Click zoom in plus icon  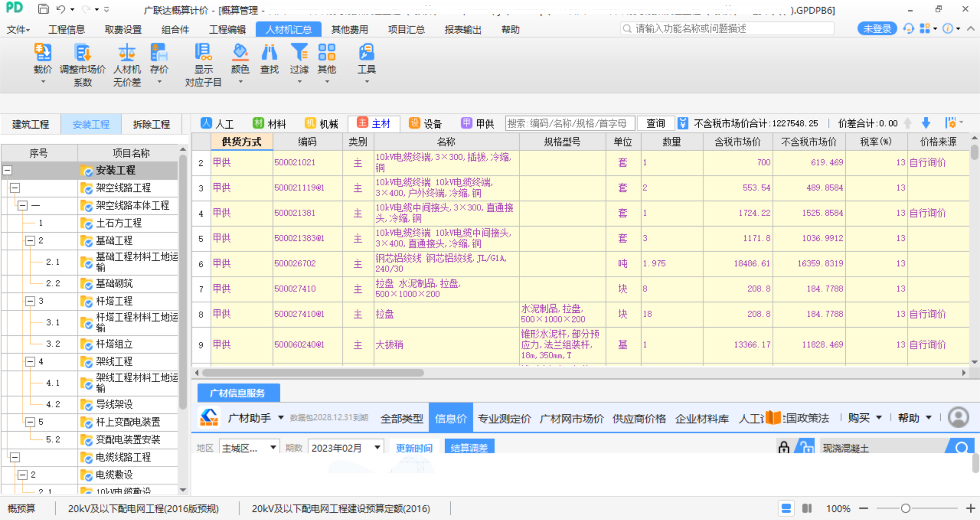point(970,508)
